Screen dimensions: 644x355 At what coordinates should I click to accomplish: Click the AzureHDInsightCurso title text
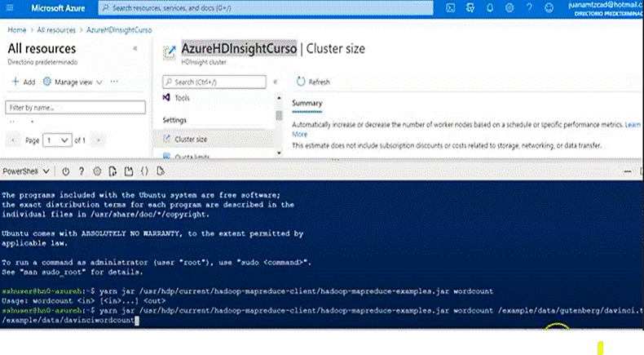click(x=239, y=48)
